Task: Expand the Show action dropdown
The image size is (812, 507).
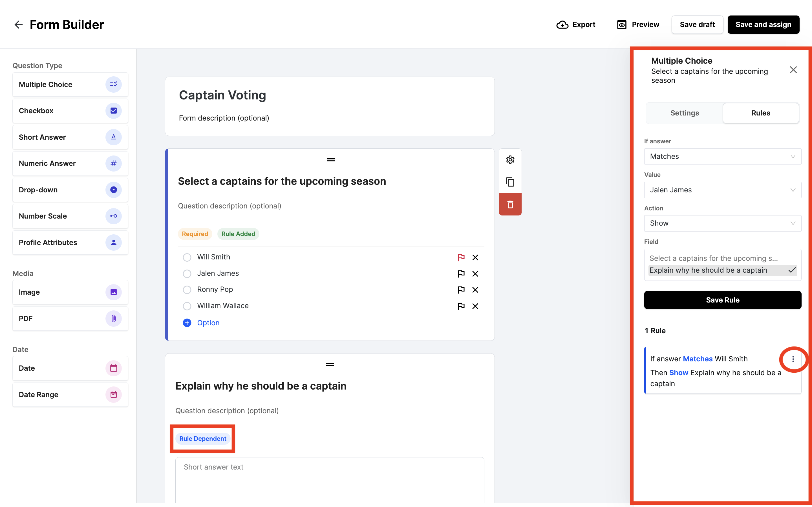Action: (722, 223)
